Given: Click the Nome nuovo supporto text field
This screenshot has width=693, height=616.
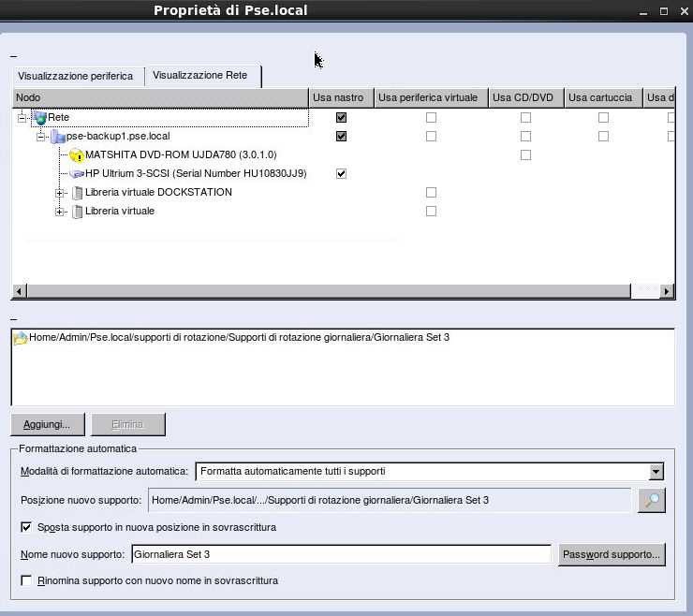Looking at the screenshot, I should point(340,555).
